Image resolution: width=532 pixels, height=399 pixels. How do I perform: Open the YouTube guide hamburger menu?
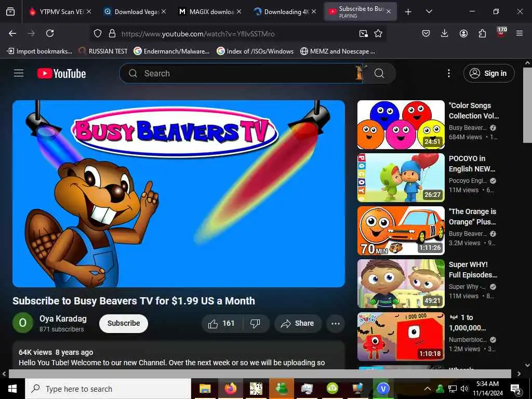click(19, 73)
